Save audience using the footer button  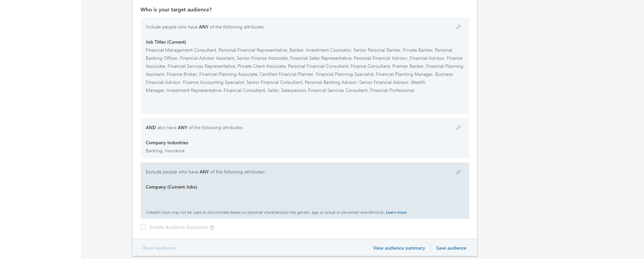(x=451, y=248)
